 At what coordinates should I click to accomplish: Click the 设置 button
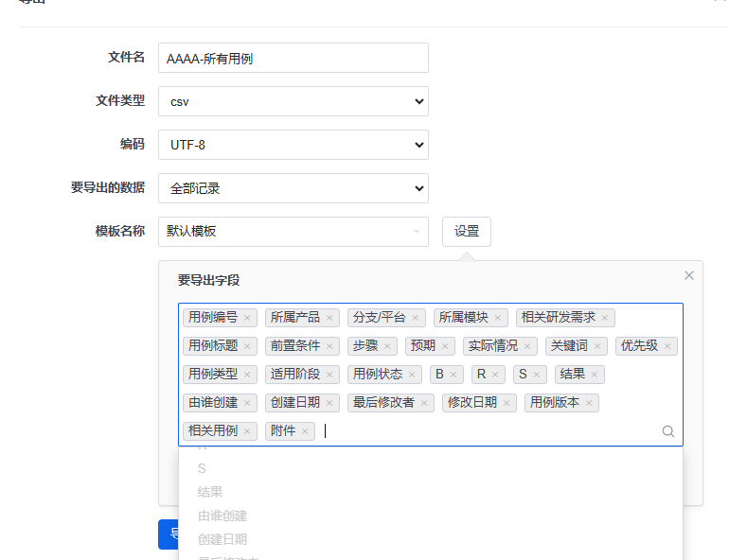[467, 232]
